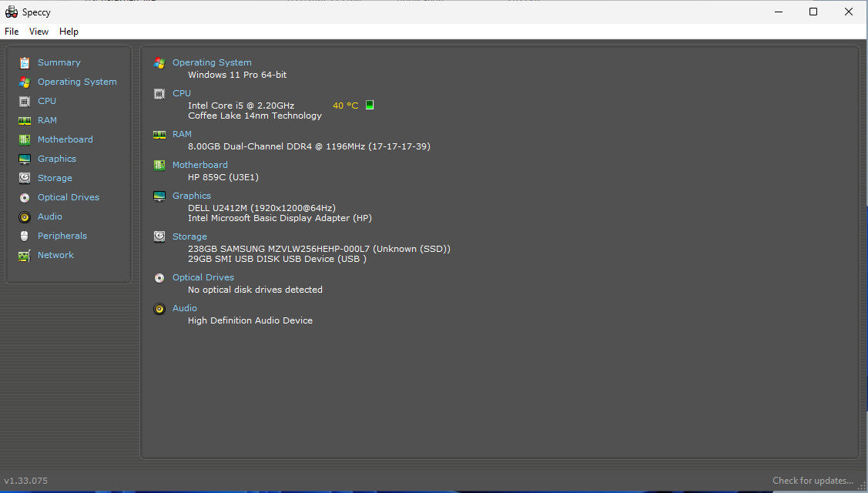Select CPU in the sidebar
Viewport: 868px width, 493px height.
pos(47,102)
